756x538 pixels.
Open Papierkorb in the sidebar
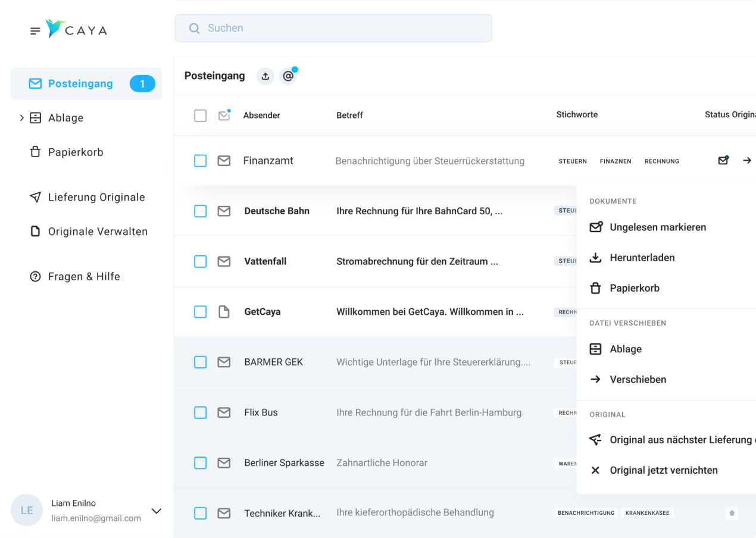(67, 152)
